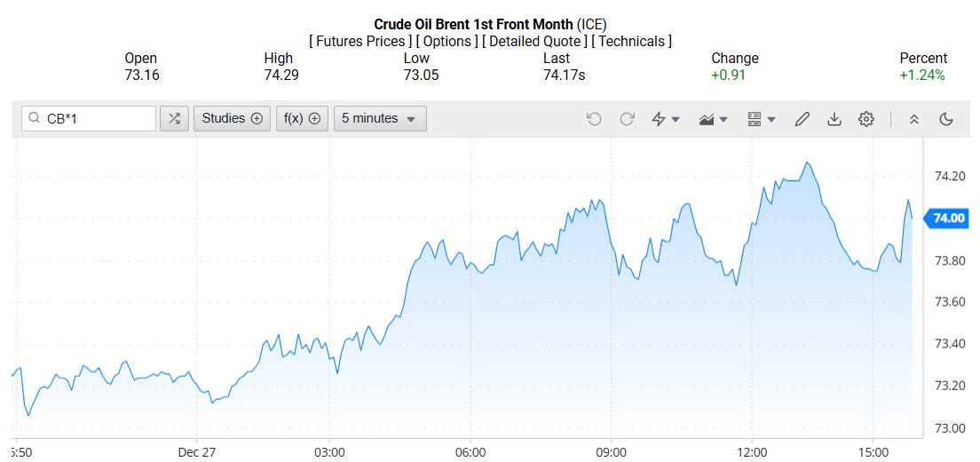Undo the last chart action
Image resolution: width=980 pixels, height=462 pixels.
[594, 119]
